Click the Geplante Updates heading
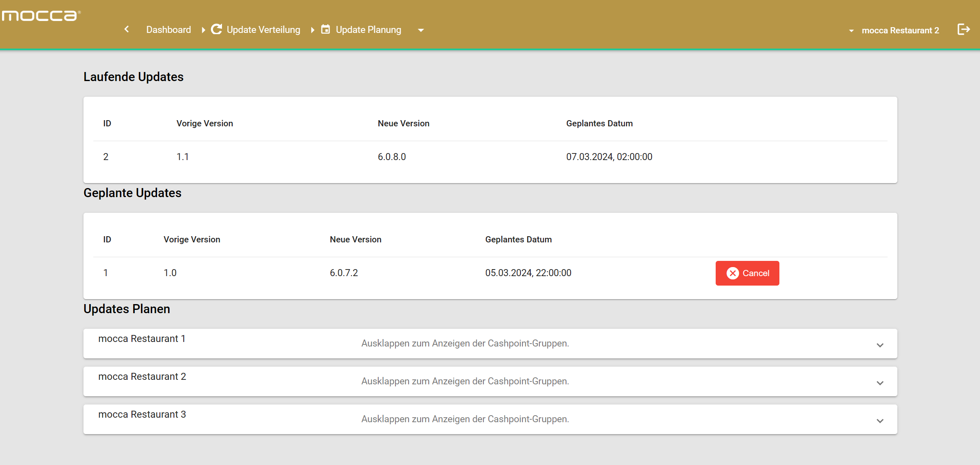The image size is (980, 465). [x=132, y=193]
